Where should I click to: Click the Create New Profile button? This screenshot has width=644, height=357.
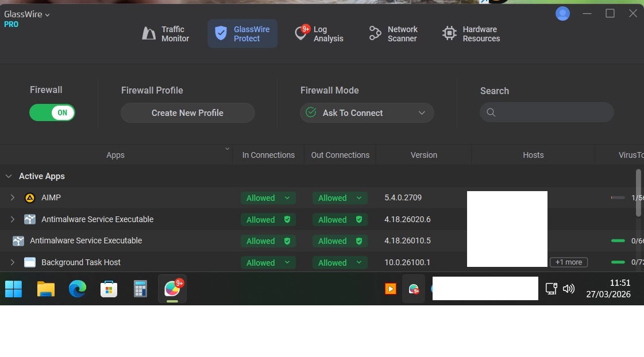tap(187, 113)
